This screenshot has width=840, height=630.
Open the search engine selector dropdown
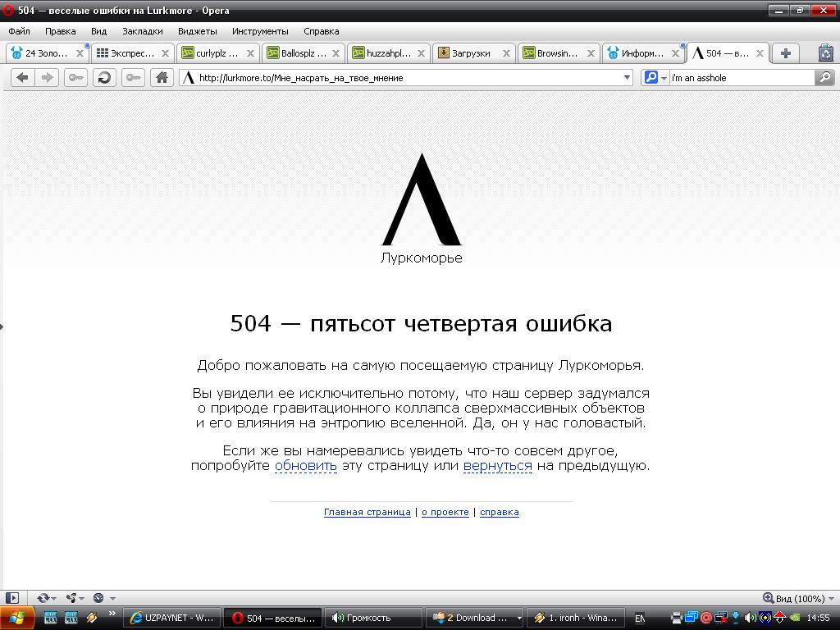(664, 78)
